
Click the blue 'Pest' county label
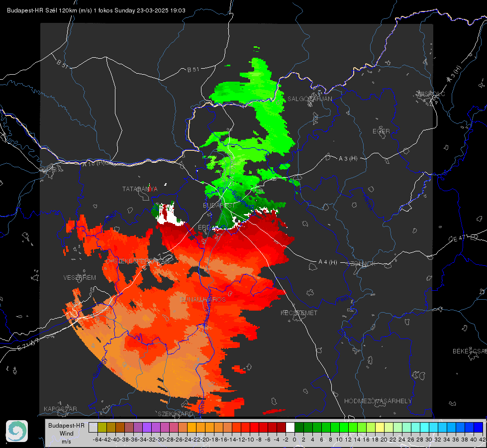[x=343, y=299]
